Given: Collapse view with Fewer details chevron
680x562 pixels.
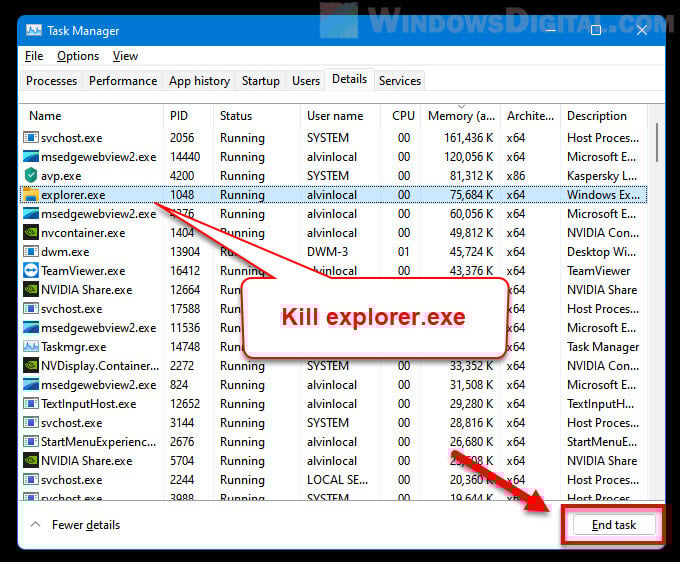Looking at the screenshot, I should click(36, 525).
